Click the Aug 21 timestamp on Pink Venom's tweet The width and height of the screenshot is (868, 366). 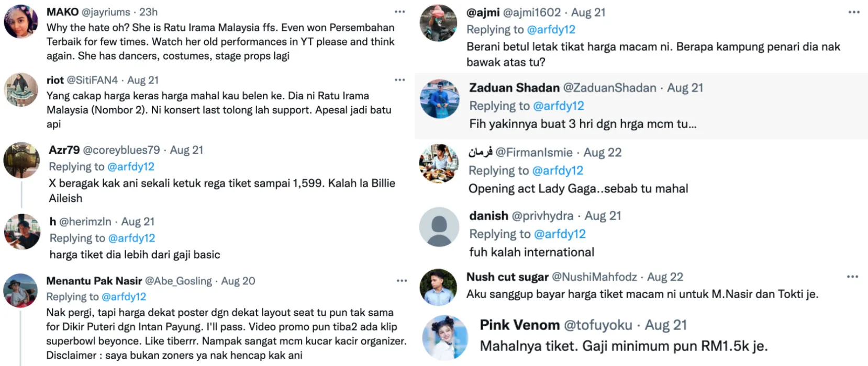665,325
